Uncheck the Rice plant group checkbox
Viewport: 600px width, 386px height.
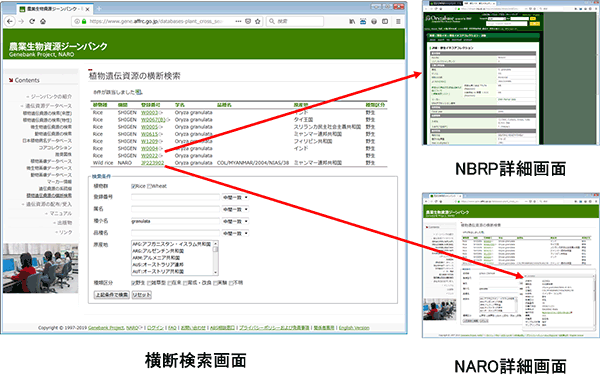(x=134, y=186)
